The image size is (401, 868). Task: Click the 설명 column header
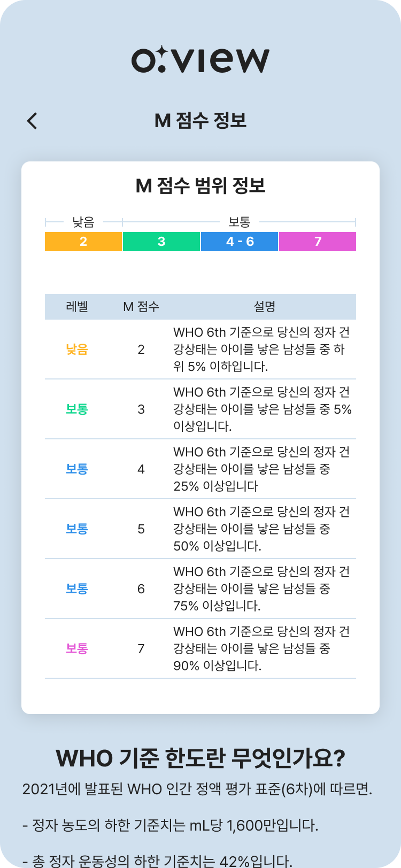tap(264, 307)
